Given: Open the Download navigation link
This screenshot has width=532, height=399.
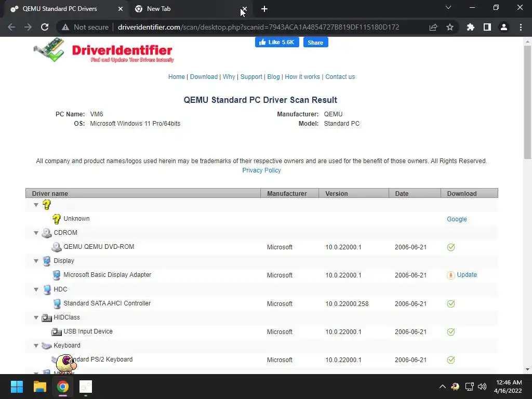Looking at the screenshot, I should click(x=204, y=77).
